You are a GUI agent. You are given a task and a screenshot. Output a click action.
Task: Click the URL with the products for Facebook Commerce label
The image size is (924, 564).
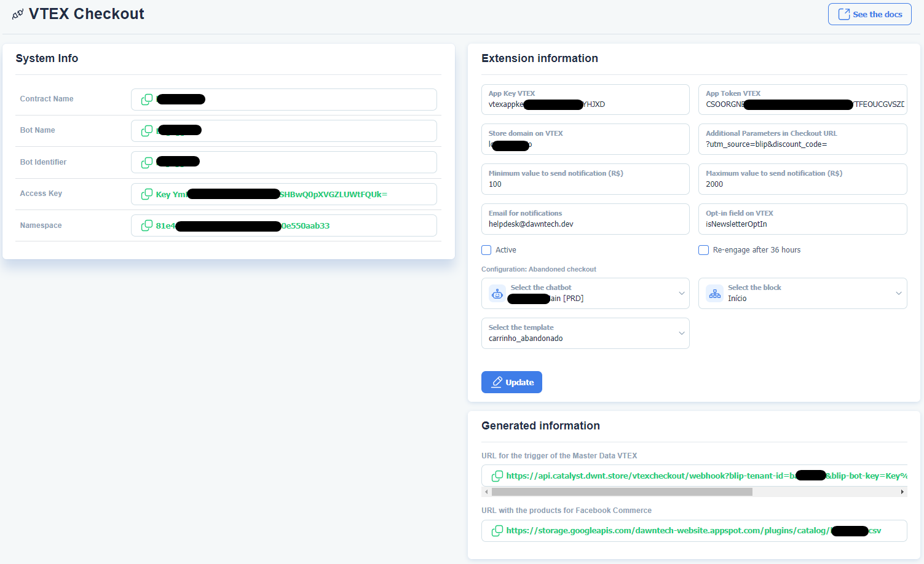coord(566,511)
